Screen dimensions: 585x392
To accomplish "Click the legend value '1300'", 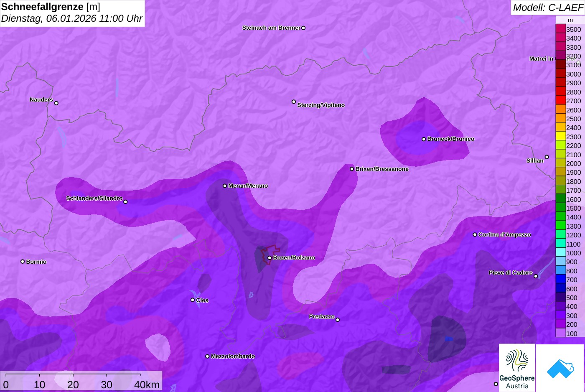I will tap(574, 227).
